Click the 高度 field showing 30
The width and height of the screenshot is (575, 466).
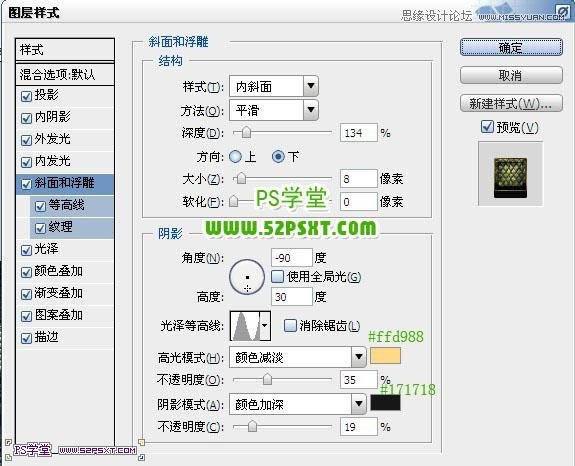pos(292,297)
